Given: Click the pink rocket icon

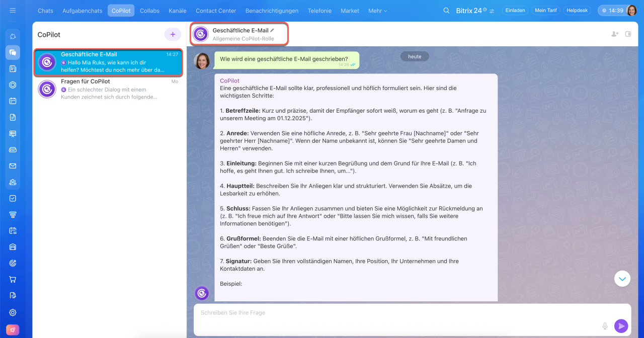Looking at the screenshot, I should click(x=13, y=330).
